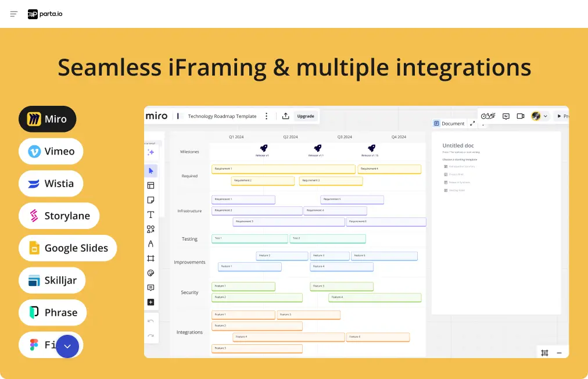
Task: Open the hamburger menu beside the parta.io logo
Action: pos(14,14)
